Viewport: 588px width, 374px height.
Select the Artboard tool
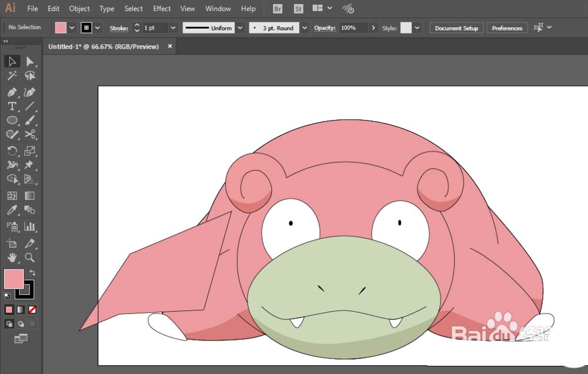[12, 243]
